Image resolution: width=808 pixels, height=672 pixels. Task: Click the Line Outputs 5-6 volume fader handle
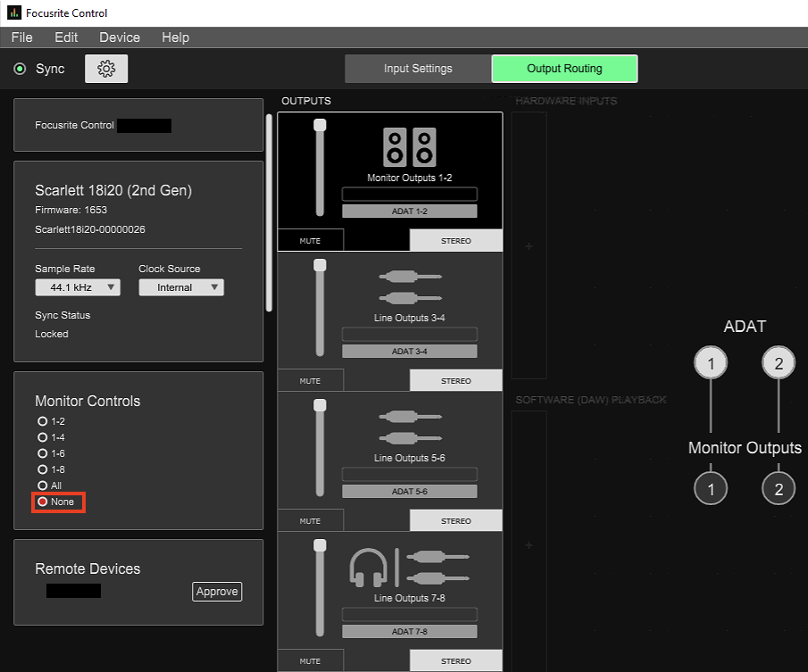(x=320, y=405)
